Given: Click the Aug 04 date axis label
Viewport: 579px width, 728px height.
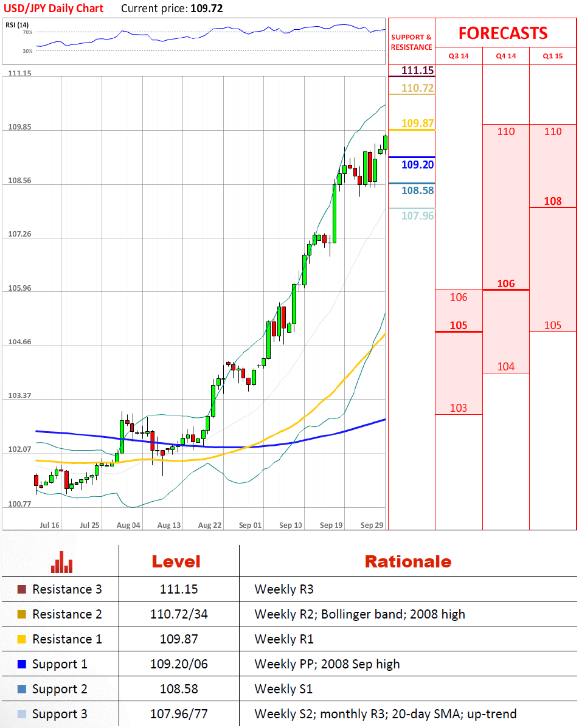Looking at the screenshot, I should (x=128, y=525).
